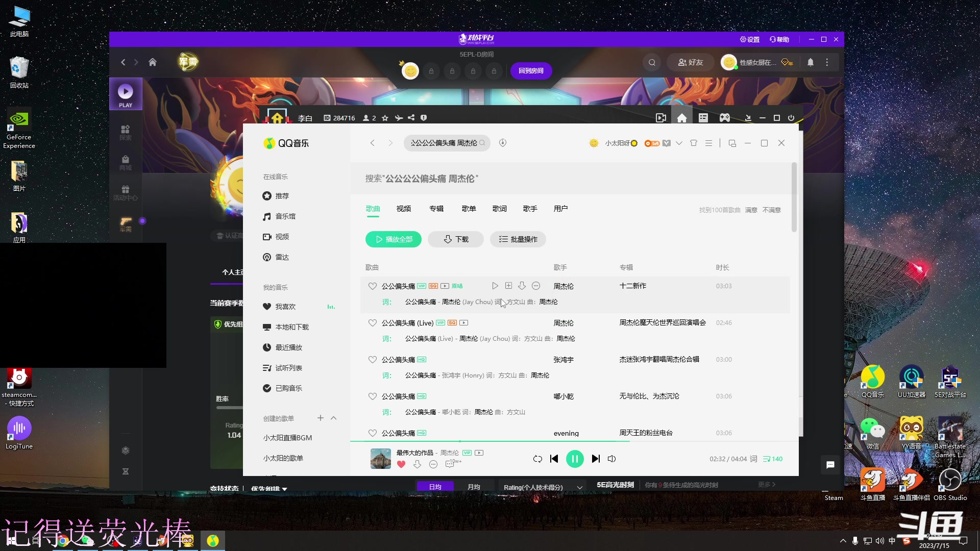Image resolution: width=980 pixels, height=551 pixels.
Task: Open list panel icon in 李白 room toolbar
Action: point(703,118)
